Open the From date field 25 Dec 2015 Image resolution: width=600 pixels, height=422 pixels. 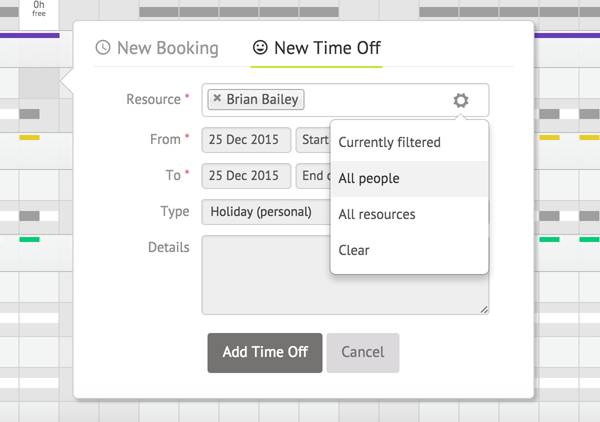[x=246, y=140]
